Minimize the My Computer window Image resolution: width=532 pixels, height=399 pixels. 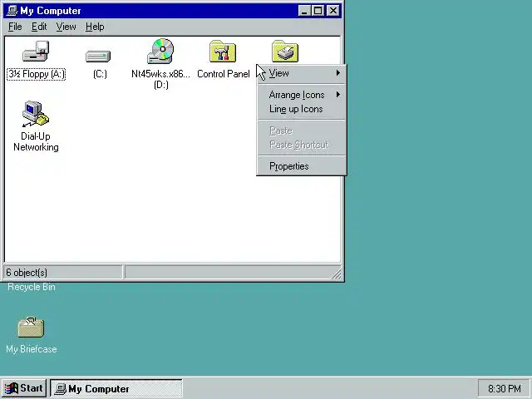click(x=304, y=11)
